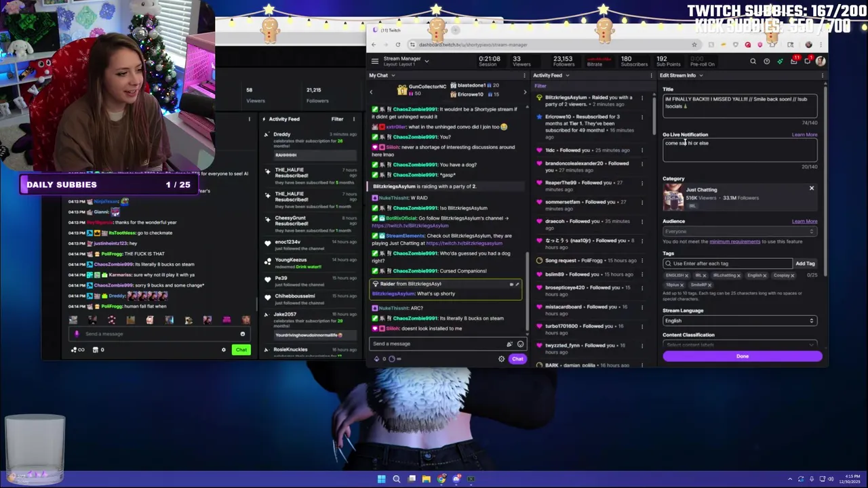Open Chrome from the taskbar

(x=441, y=479)
